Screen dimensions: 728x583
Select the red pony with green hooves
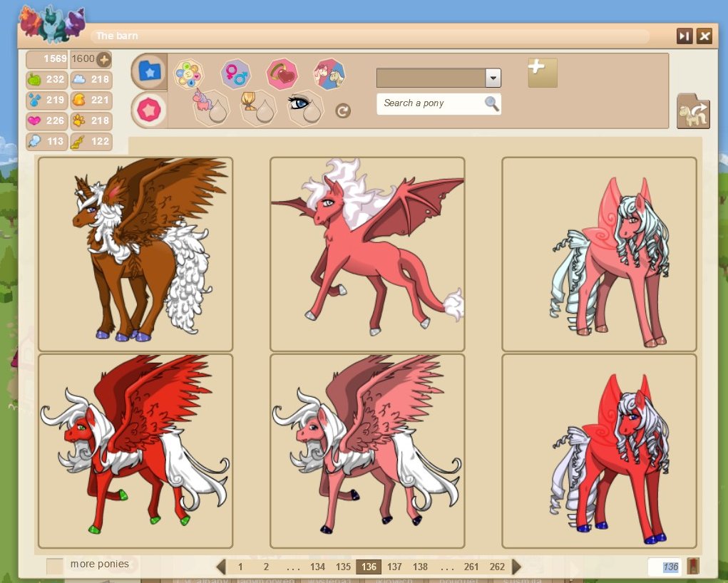click(x=135, y=451)
